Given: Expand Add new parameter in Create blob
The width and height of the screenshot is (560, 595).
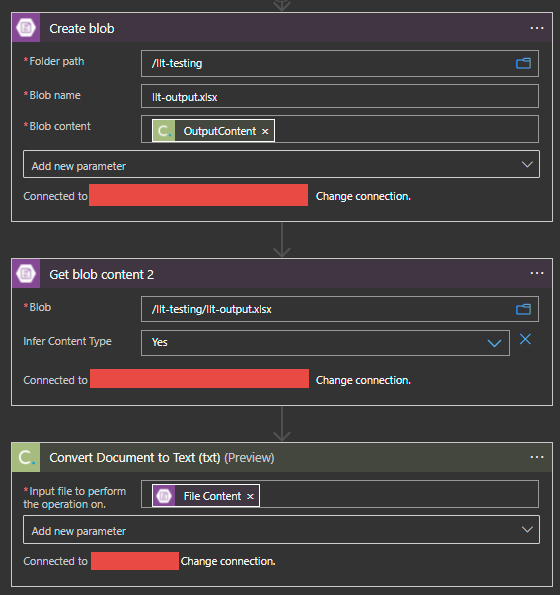Looking at the screenshot, I should (281, 164).
